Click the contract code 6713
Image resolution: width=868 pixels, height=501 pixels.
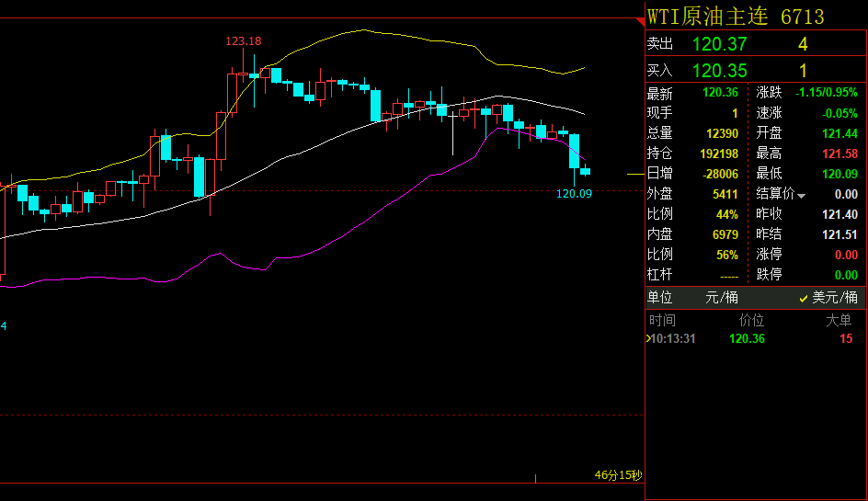pyautogui.click(x=802, y=17)
